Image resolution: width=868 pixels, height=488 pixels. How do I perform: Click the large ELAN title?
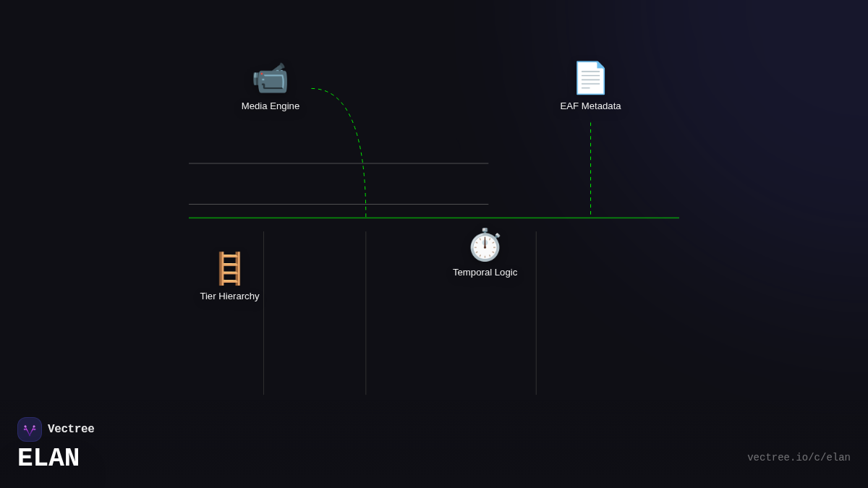click(48, 458)
